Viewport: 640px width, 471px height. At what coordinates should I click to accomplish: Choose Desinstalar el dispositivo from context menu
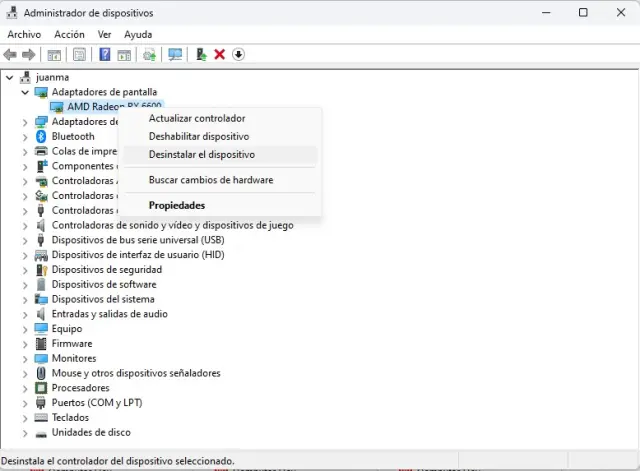coord(201,155)
